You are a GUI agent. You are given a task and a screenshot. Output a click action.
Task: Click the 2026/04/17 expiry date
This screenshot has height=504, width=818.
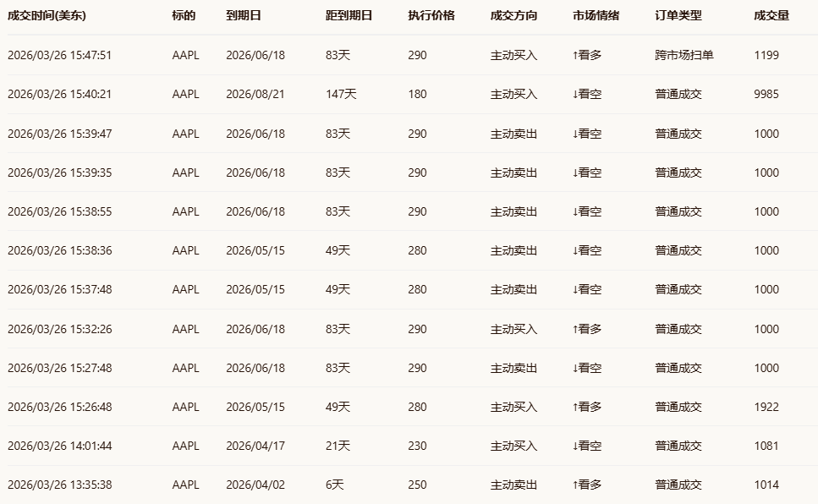tap(255, 446)
